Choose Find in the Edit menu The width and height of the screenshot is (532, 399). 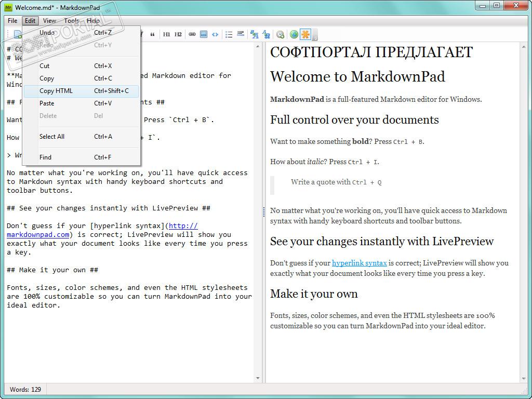pos(82,157)
